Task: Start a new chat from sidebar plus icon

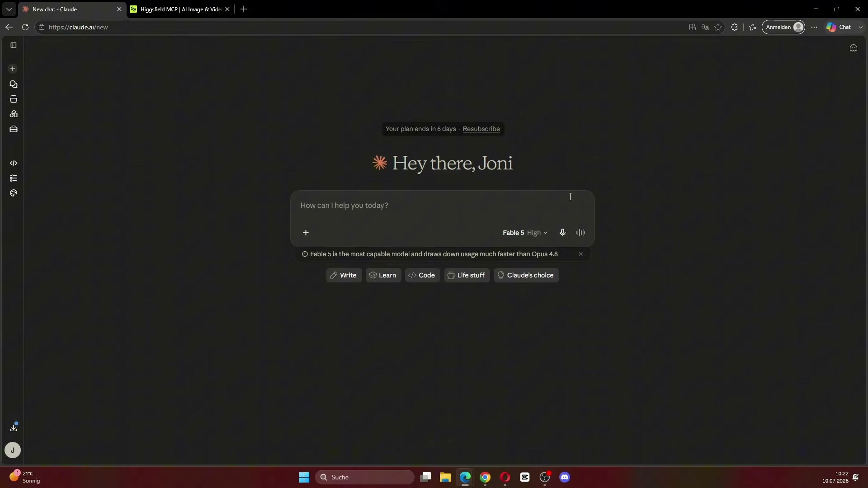Action: coord(13,69)
